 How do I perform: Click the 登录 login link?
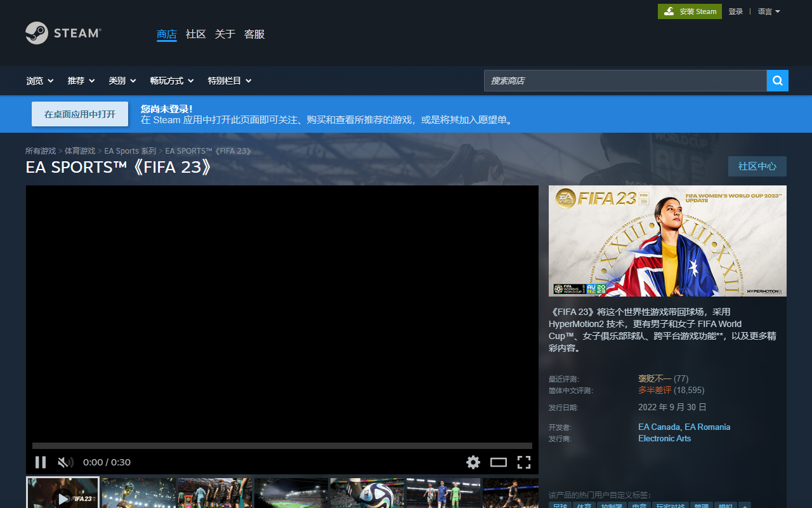click(x=736, y=11)
